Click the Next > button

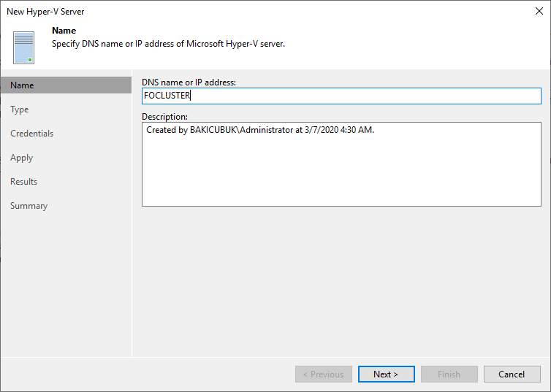pyautogui.click(x=386, y=374)
